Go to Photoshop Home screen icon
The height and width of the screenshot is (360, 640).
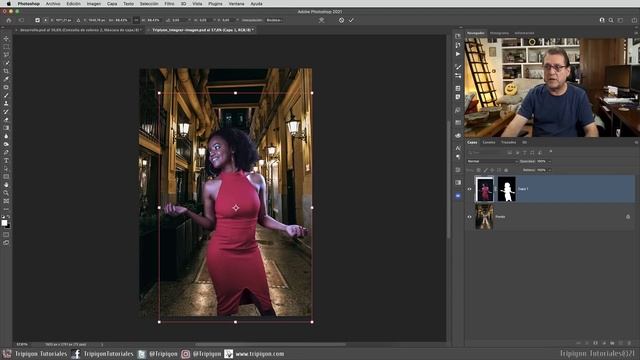[x=9, y=20]
